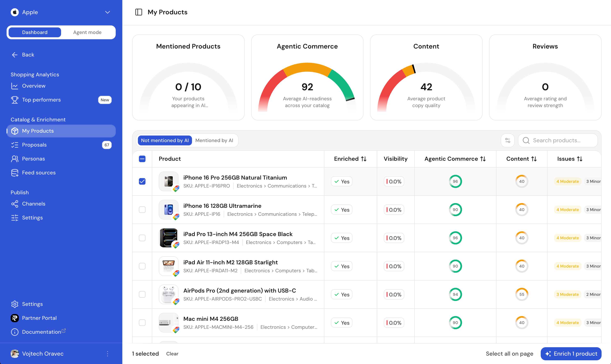Open Personas menu item label
This screenshot has width=611, height=364.
pos(33,158)
